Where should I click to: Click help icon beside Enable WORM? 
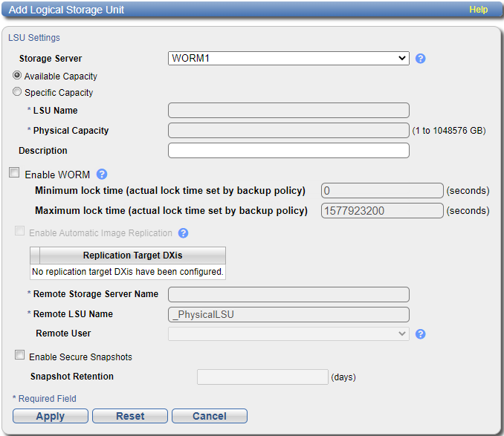pyautogui.click(x=102, y=175)
